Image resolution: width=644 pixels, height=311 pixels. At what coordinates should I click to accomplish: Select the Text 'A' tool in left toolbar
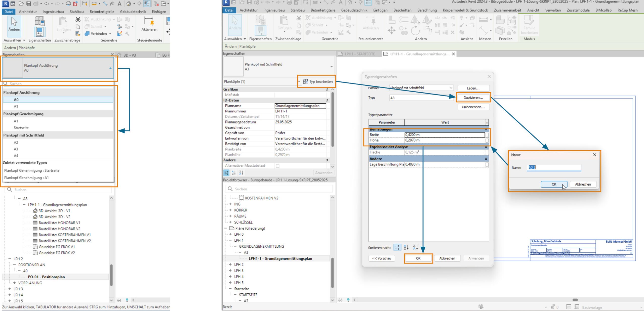coord(119,4)
